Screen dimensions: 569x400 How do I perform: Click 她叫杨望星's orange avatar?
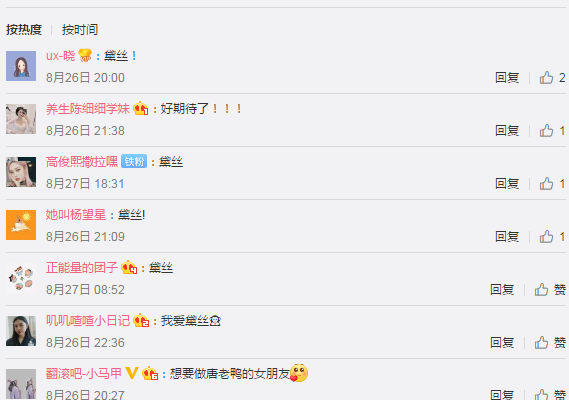[x=21, y=225]
